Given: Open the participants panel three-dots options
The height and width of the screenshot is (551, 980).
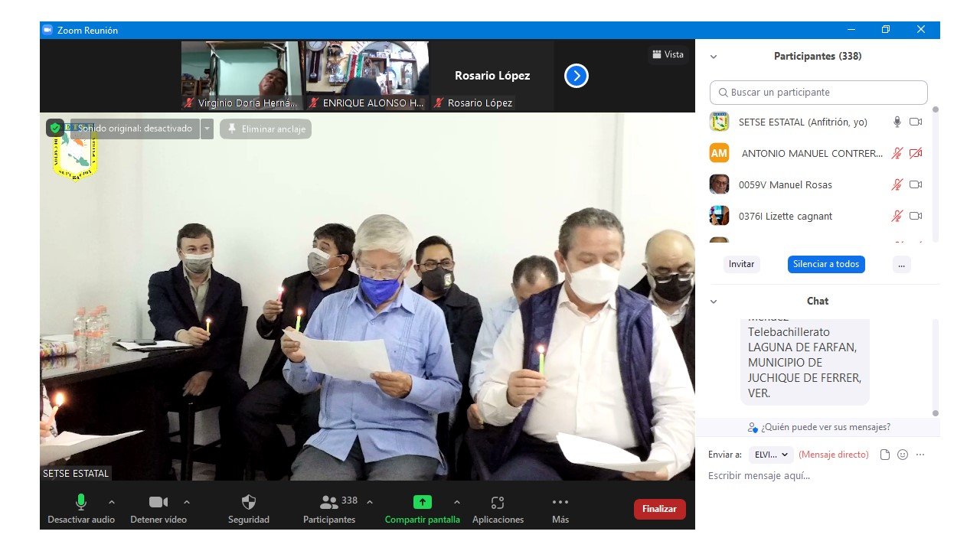Looking at the screenshot, I should (901, 264).
